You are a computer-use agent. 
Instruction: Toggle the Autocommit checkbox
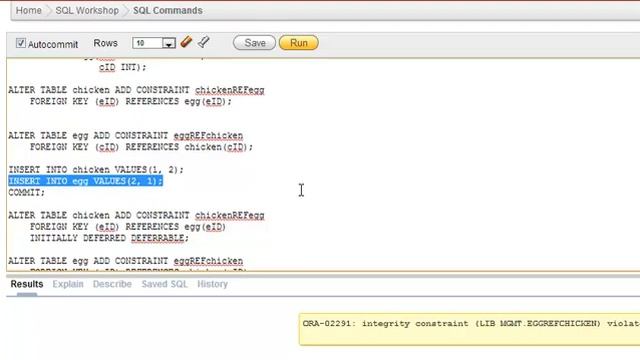coord(21,43)
